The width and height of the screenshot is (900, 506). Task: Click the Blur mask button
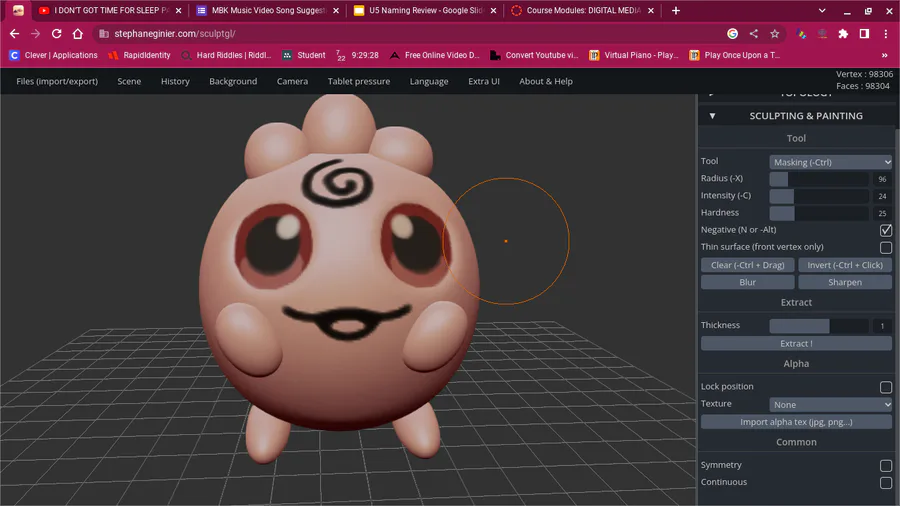point(747,282)
